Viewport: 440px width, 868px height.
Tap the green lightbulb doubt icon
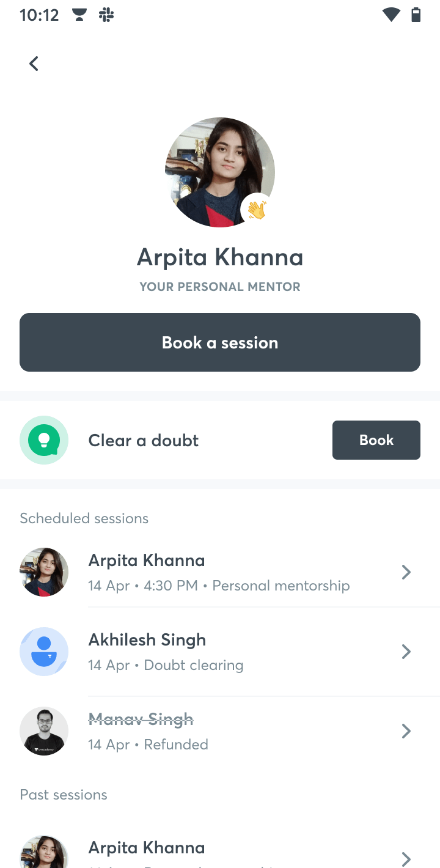point(44,440)
